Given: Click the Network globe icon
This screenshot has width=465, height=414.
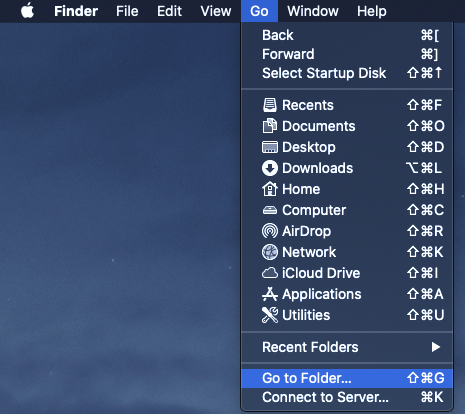Looking at the screenshot, I should pos(269,252).
